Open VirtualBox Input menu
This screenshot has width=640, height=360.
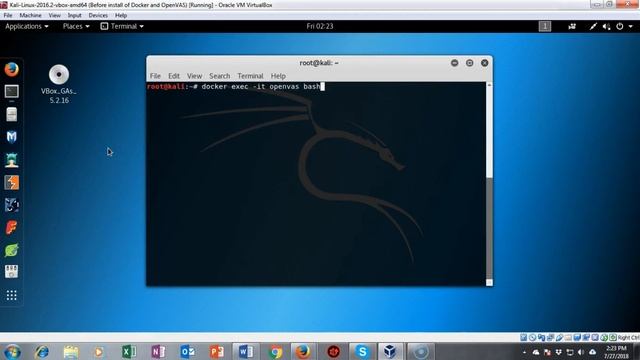click(74, 15)
